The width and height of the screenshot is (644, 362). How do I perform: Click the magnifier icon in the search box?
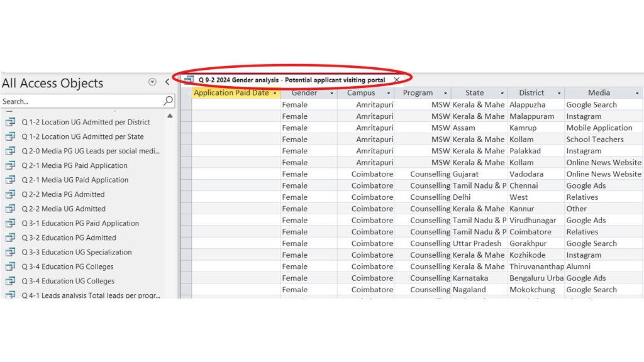click(168, 101)
